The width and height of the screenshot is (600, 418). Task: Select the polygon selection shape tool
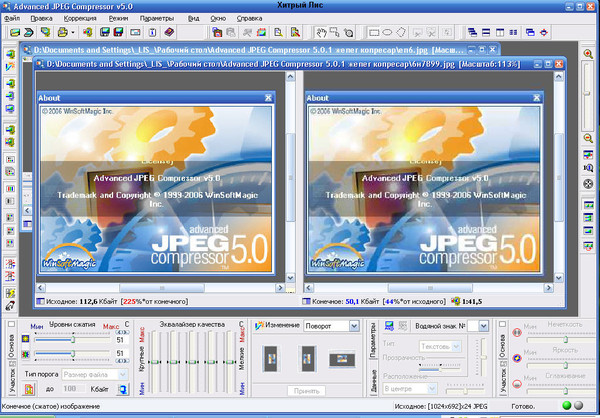pos(401,33)
